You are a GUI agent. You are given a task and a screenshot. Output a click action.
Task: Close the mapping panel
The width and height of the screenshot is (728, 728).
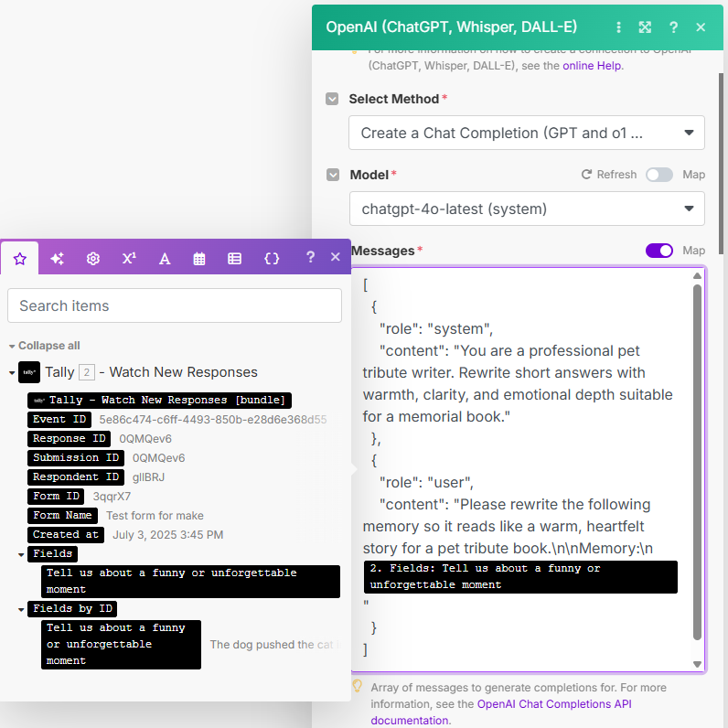tap(336, 257)
